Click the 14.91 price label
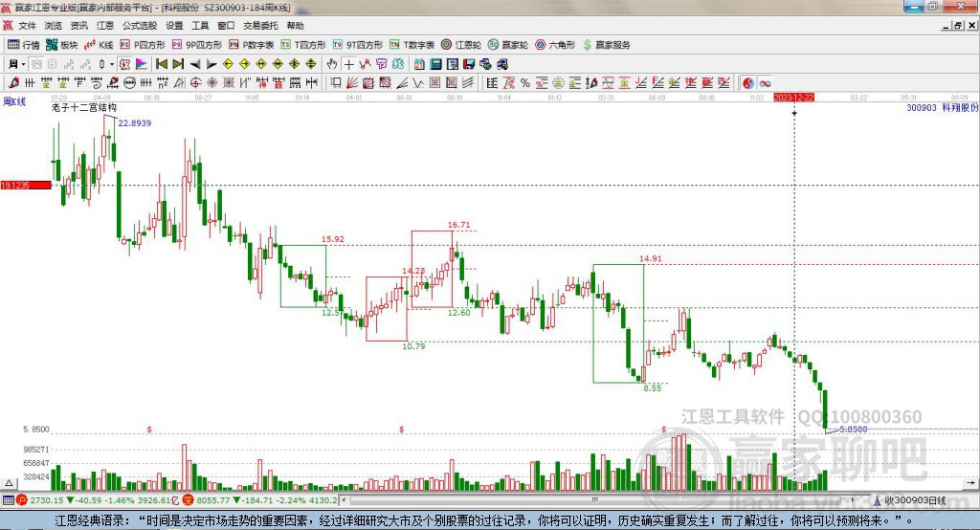 650,258
